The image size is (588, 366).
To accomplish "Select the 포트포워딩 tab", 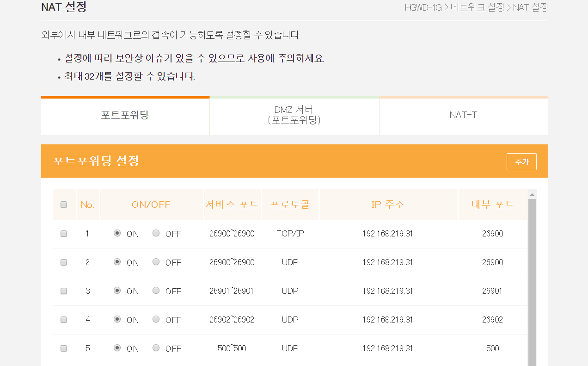I will [x=125, y=115].
